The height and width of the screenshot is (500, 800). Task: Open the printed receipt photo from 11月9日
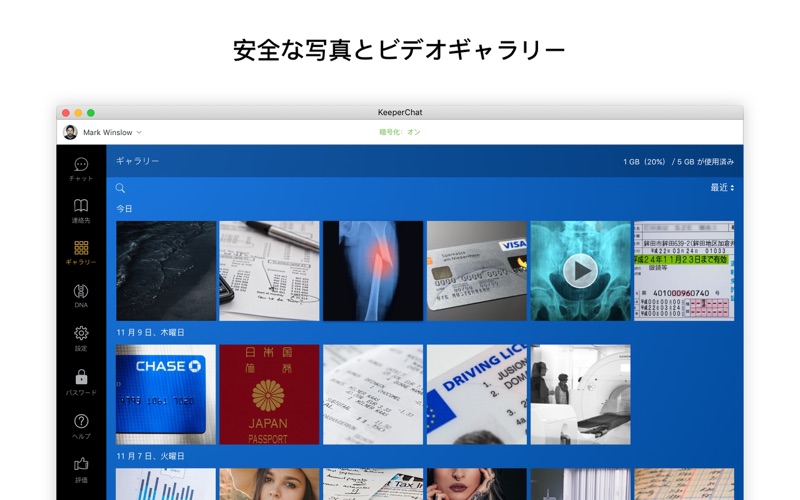pos(373,394)
